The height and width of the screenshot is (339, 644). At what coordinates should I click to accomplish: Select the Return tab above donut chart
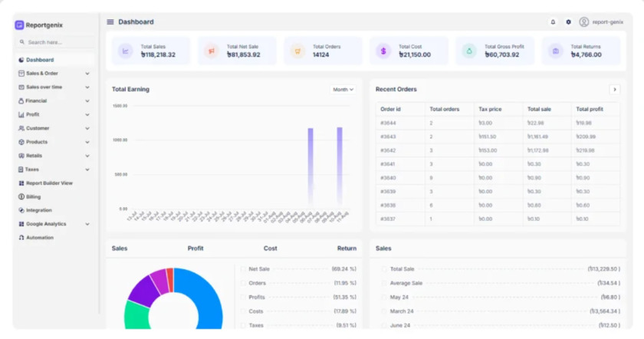pos(347,248)
